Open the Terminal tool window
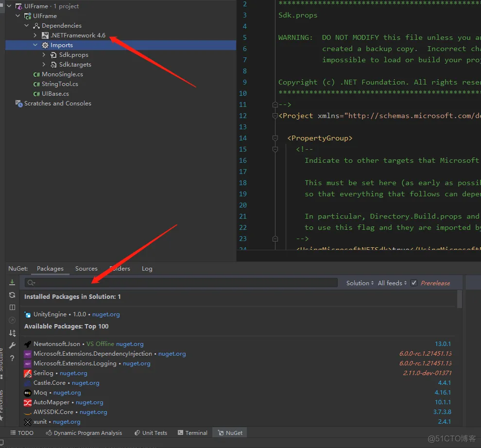The image size is (481, 448). click(192, 432)
